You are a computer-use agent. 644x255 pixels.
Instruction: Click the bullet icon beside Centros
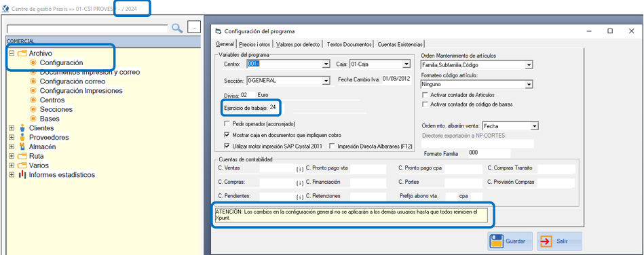click(x=33, y=100)
